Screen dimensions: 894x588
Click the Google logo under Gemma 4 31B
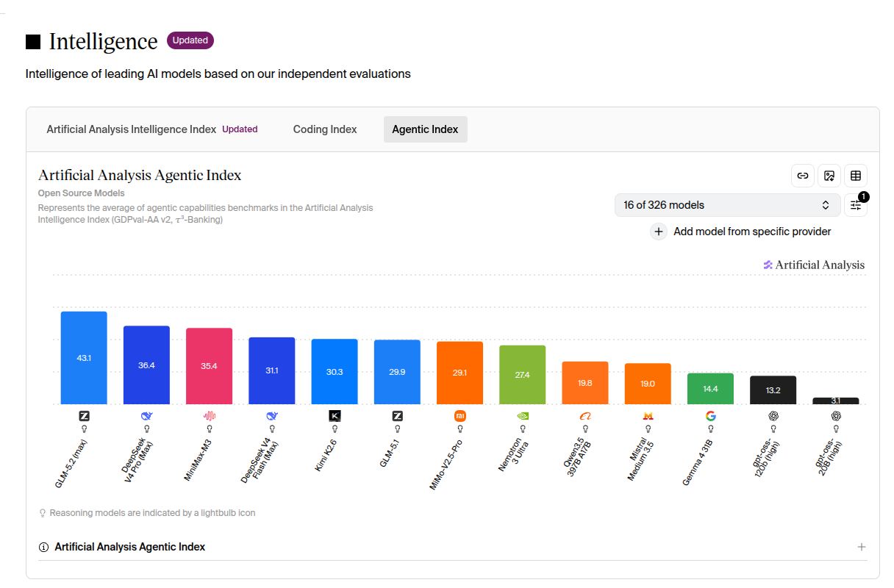pos(710,416)
